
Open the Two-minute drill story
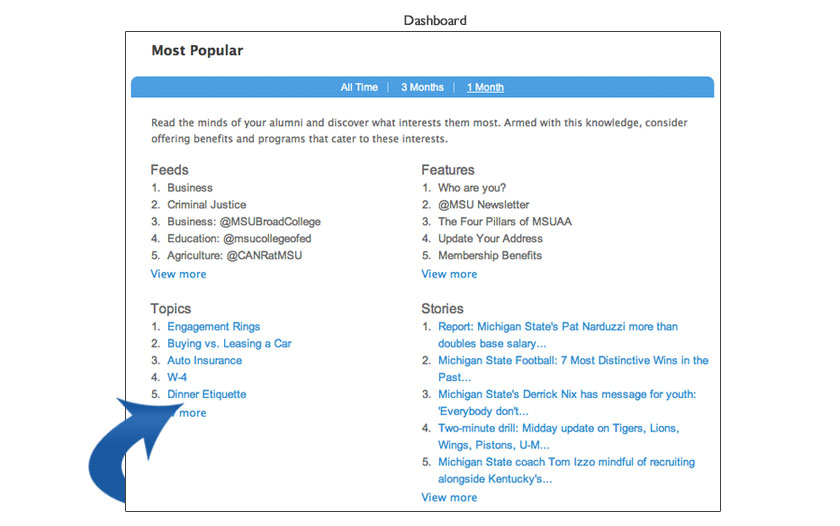[559, 436]
